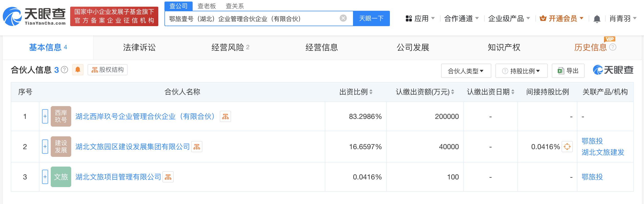This screenshot has height=204, width=644.
Task: Open equity chart icon for 湖北西岸玖号
Action: (x=225, y=116)
